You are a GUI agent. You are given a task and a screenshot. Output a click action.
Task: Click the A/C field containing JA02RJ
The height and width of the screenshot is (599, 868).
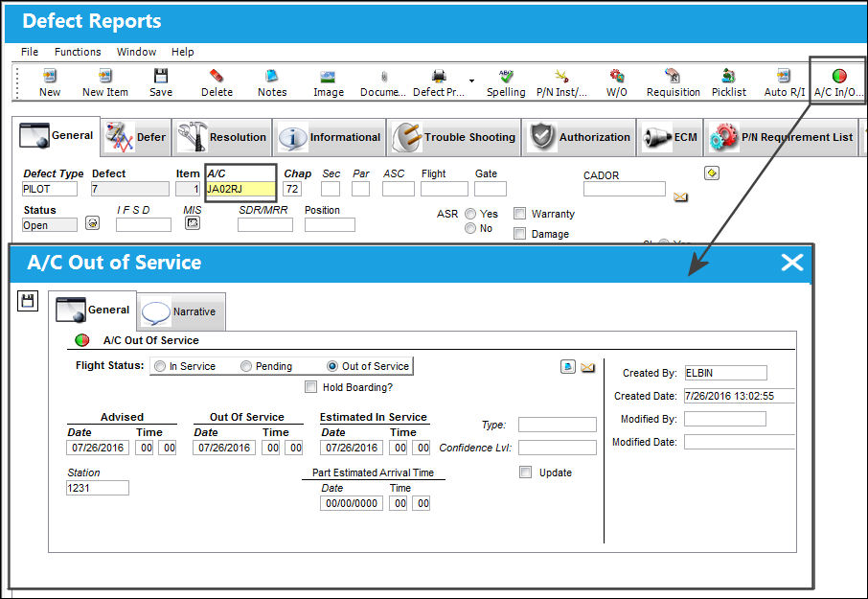tap(240, 189)
